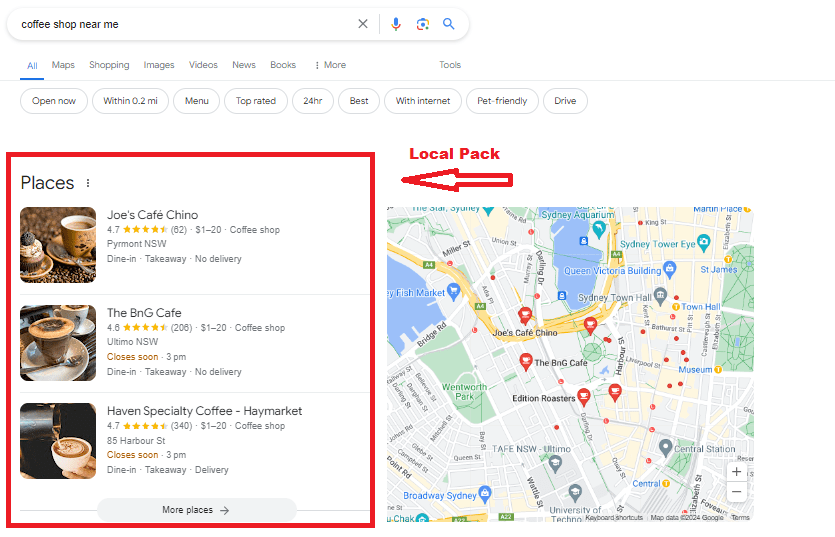
Task: Apply the Within 0.2 mi filter chip
Action: click(x=130, y=101)
